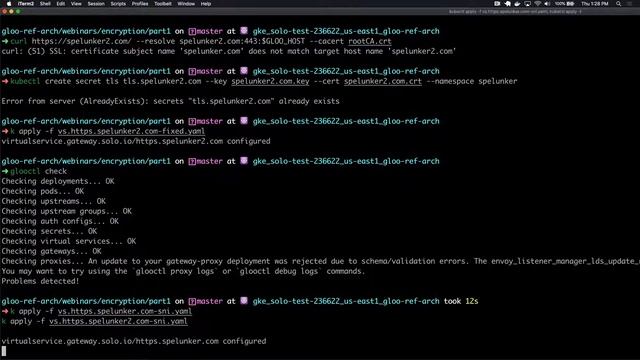Open the Wi-Fi status icon
The width and height of the screenshot is (640, 360).
click(x=538, y=4)
